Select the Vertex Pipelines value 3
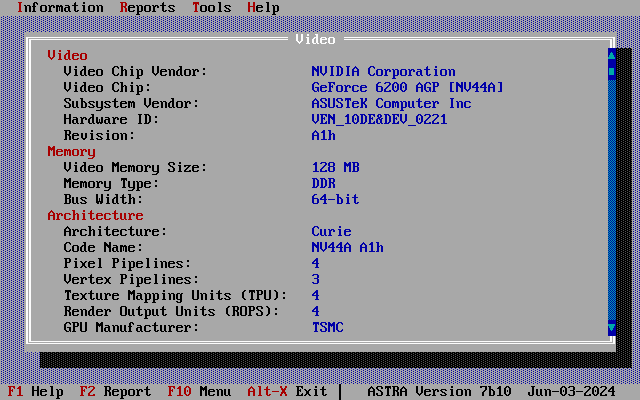The height and width of the screenshot is (400, 640). coord(315,280)
